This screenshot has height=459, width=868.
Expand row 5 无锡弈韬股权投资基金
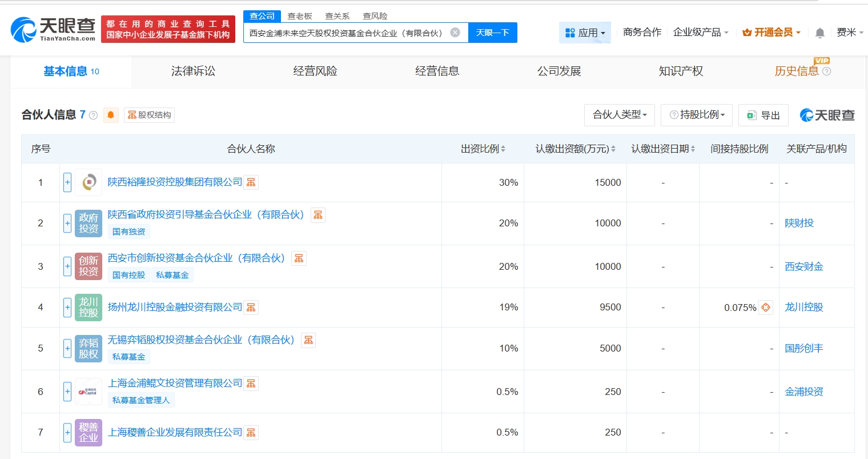tap(67, 349)
